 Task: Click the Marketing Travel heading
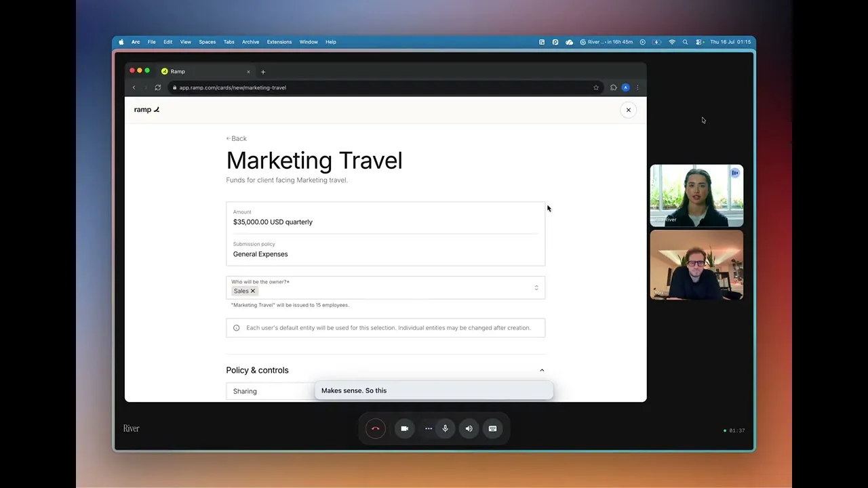click(x=314, y=161)
